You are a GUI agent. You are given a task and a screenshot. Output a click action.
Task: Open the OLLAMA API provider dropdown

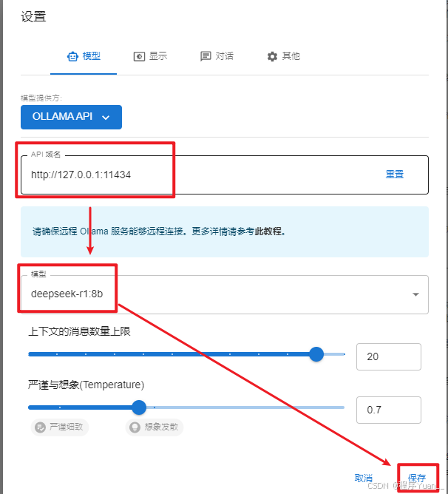pos(71,117)
